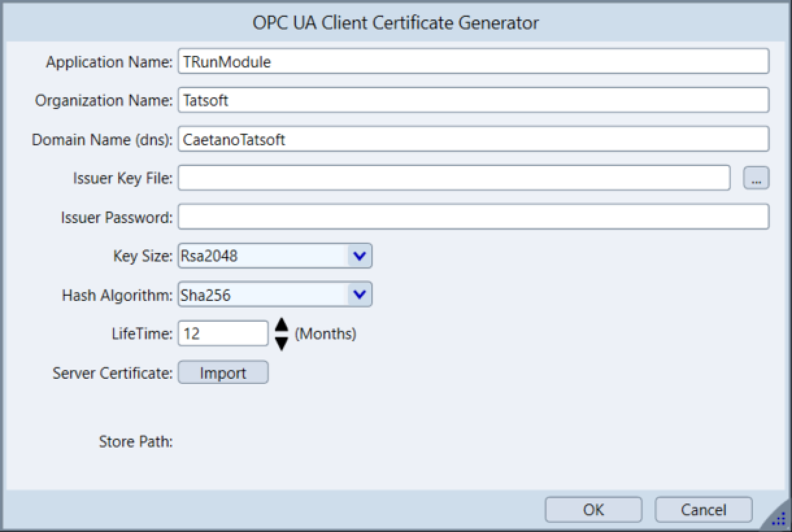Cancel the certificate generator dialog
This screenshot has height=532, width=792.
point(703,510)
